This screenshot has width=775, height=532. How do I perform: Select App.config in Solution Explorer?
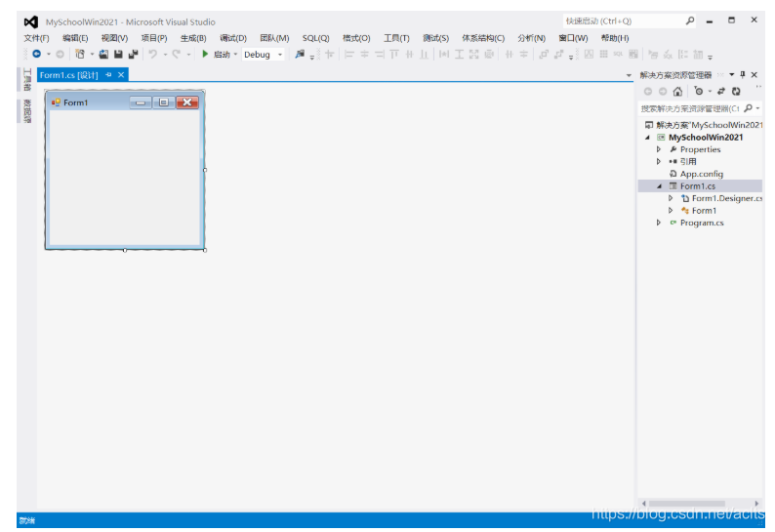click(702, 174)
